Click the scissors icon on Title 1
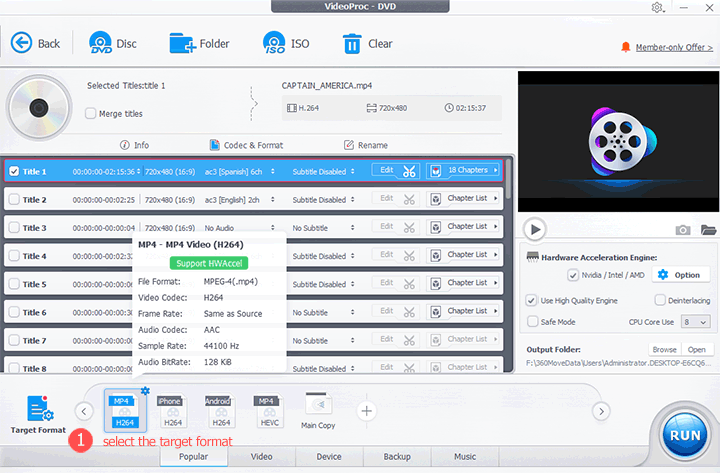Viewport: 720px width, 473px height. pyautogui.click(x=410, y=171)
